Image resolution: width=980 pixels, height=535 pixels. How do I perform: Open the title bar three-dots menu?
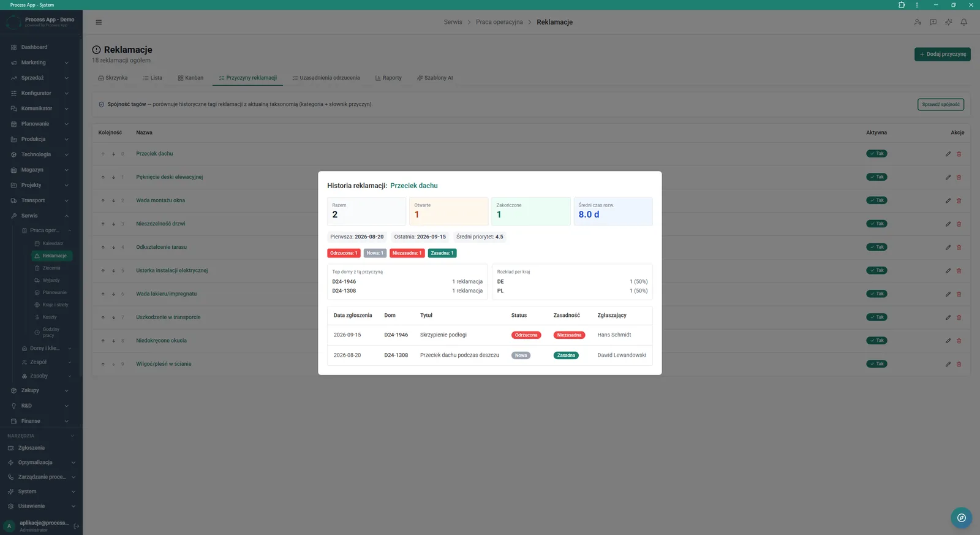click(917, 5)
